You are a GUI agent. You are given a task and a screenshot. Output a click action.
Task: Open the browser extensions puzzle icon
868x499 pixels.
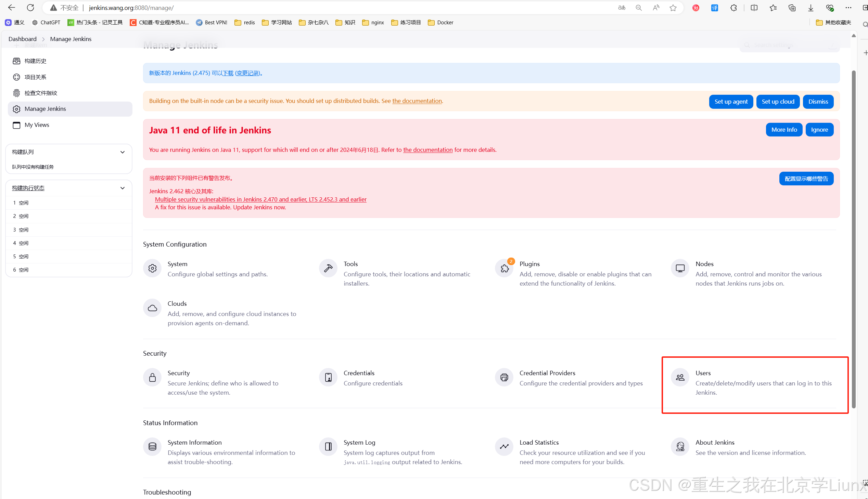pyautogui.click(x=733, y=8)
